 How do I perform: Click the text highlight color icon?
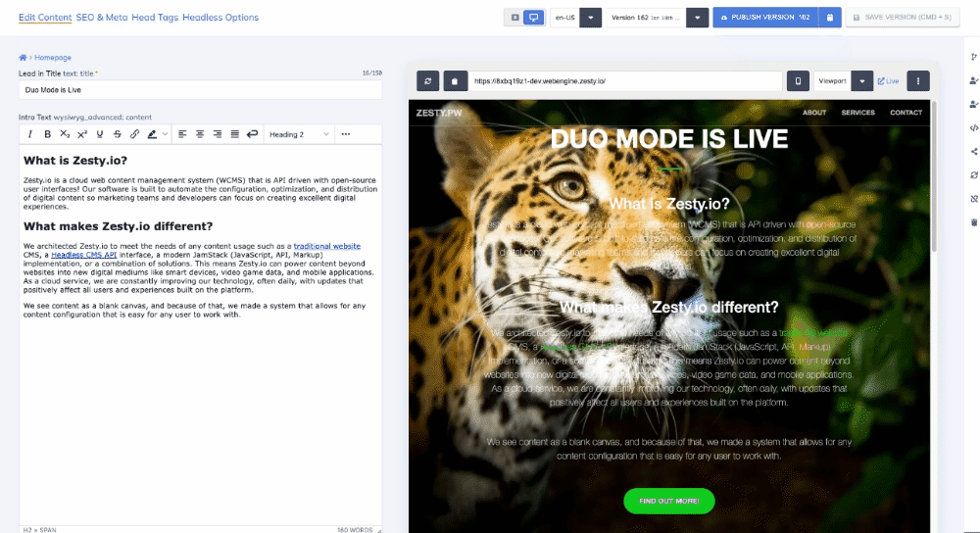click(x=152, y=134)
